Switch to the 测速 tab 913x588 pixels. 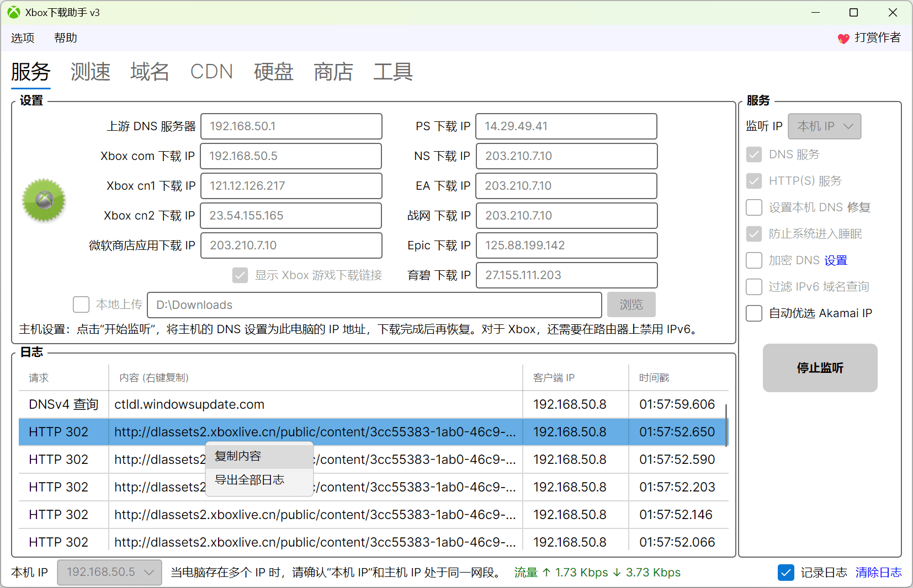[91, 72]
